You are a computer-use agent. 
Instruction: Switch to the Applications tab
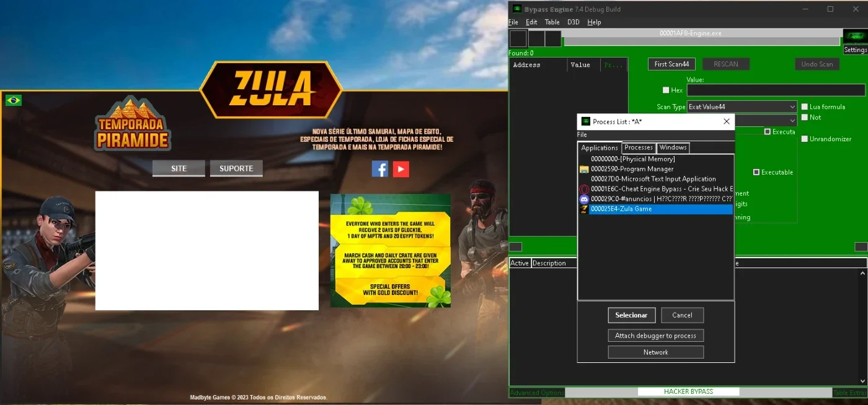600,148
